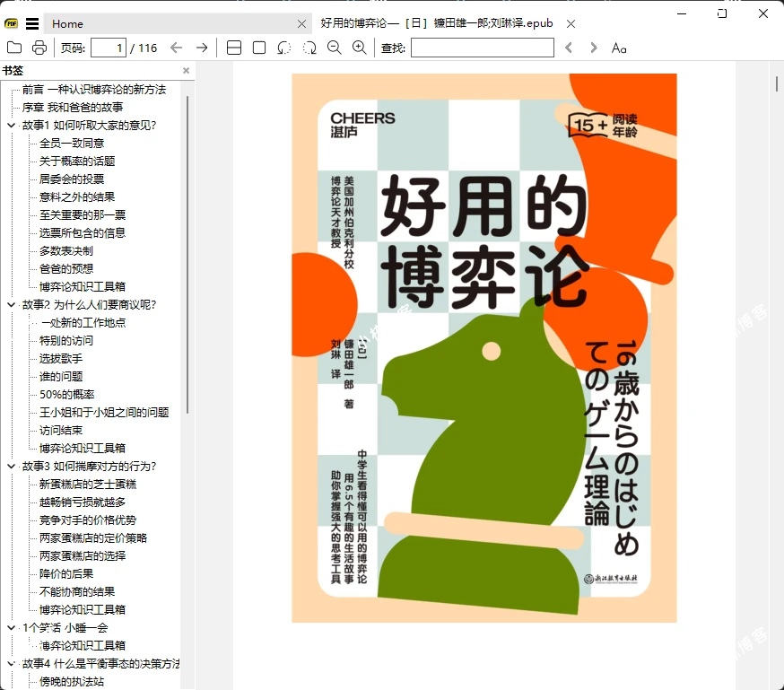The image size is (784, 690).
Task: Collapse the 故事4 什么是平衡事态 node
Action: click(x=12, y=663)
